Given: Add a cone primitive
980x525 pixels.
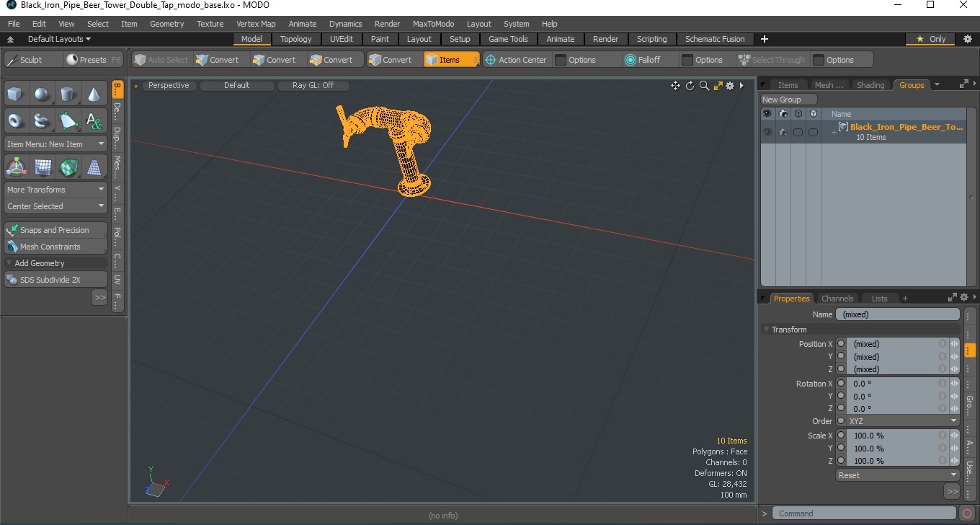Looking at the screenshot, I should pyautogui.click(x=94, y=94).
